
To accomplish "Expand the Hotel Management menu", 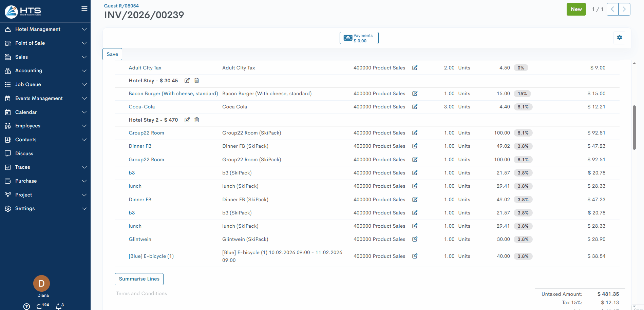I will 45,29.
